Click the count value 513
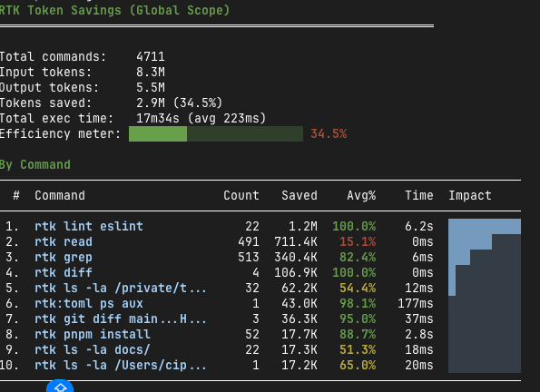The image size is (540, 392). tap(249, 258)
